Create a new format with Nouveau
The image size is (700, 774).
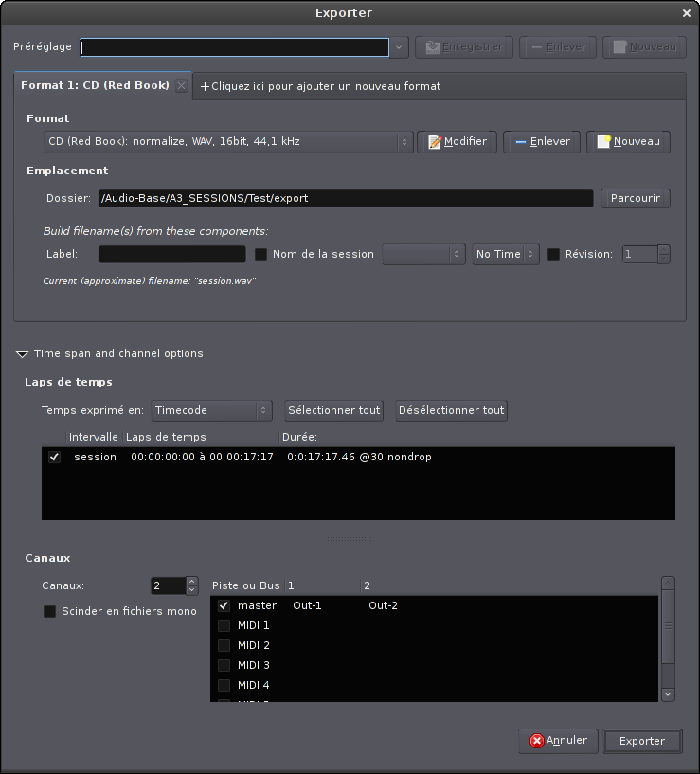point(628,142)
